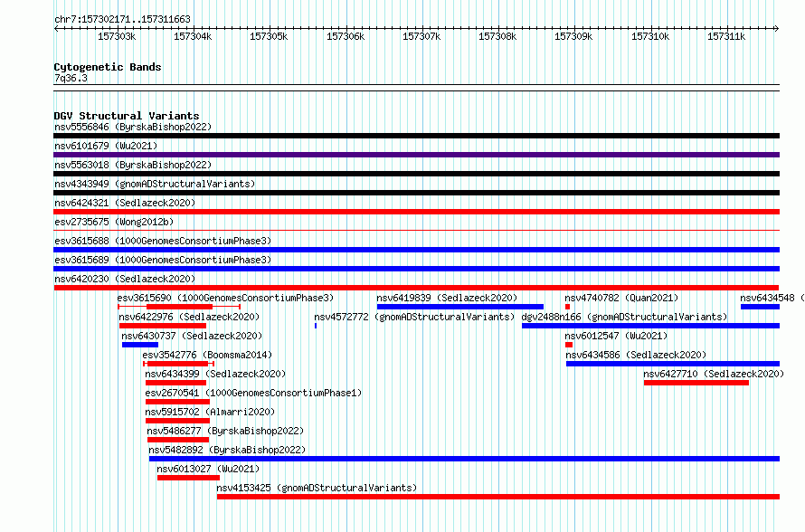Click the blue bar under nsv6434586
805x532 pixels.
673,364
